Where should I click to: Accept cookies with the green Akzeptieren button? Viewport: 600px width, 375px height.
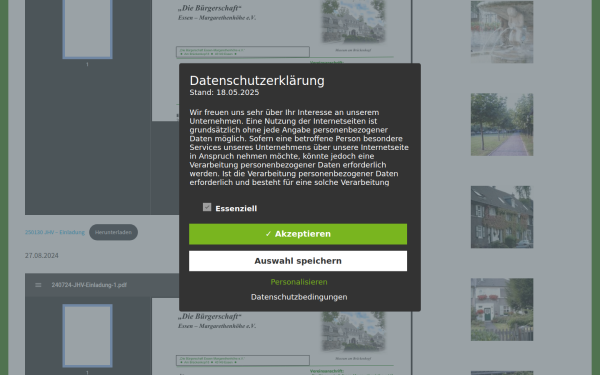click(298, 234)
